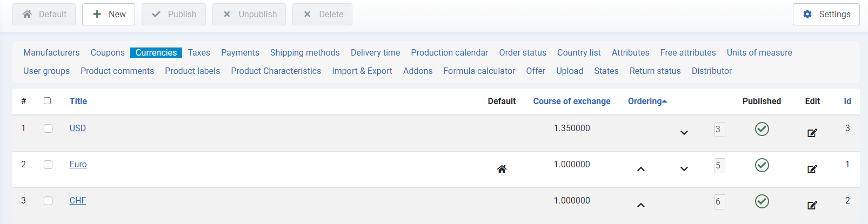Screen dimensions: 868x224
Task: Click the ordering number field for Euro
Action: [719, 166]
